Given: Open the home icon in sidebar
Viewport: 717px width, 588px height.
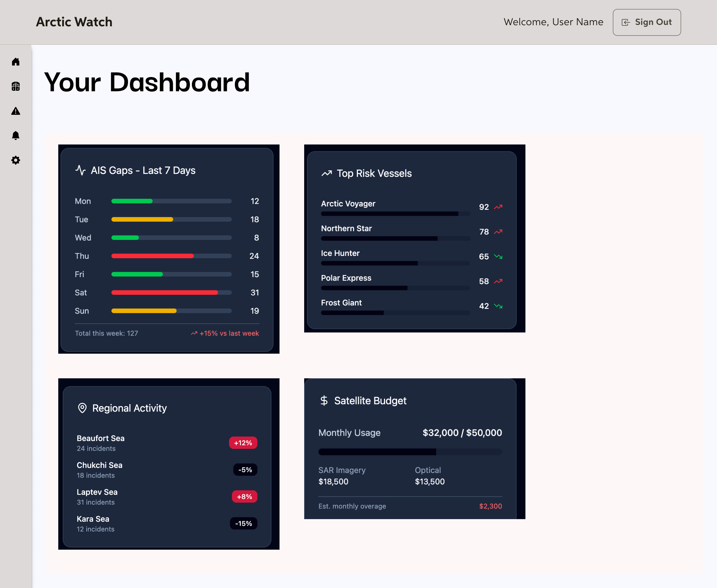Looking at the screenshot, I should coord(16,62).
